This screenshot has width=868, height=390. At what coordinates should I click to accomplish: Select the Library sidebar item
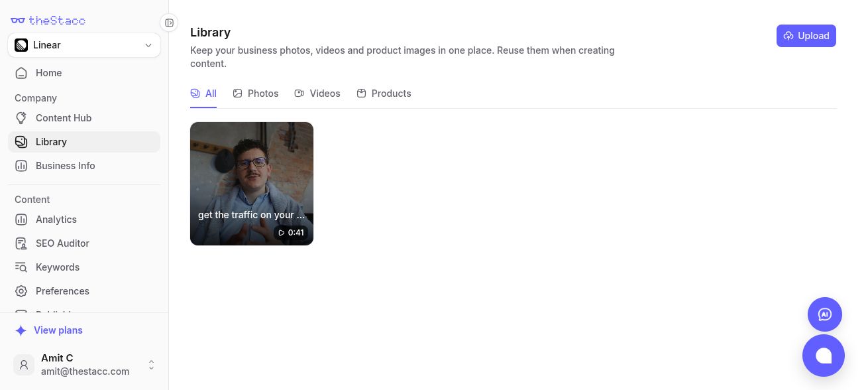coord(84,142)
